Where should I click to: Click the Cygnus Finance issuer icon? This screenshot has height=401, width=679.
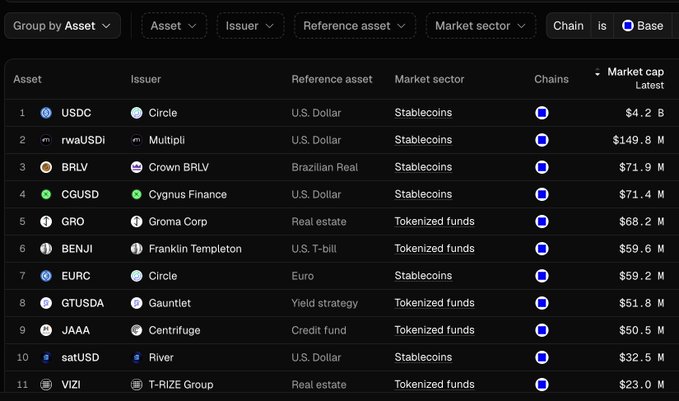click(x=136, y=194)
